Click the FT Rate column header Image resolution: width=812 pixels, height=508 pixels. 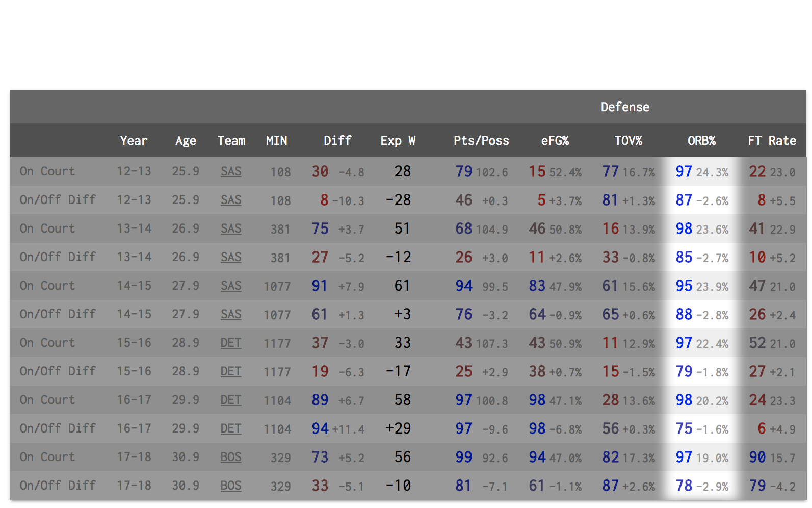coord(772,141)
